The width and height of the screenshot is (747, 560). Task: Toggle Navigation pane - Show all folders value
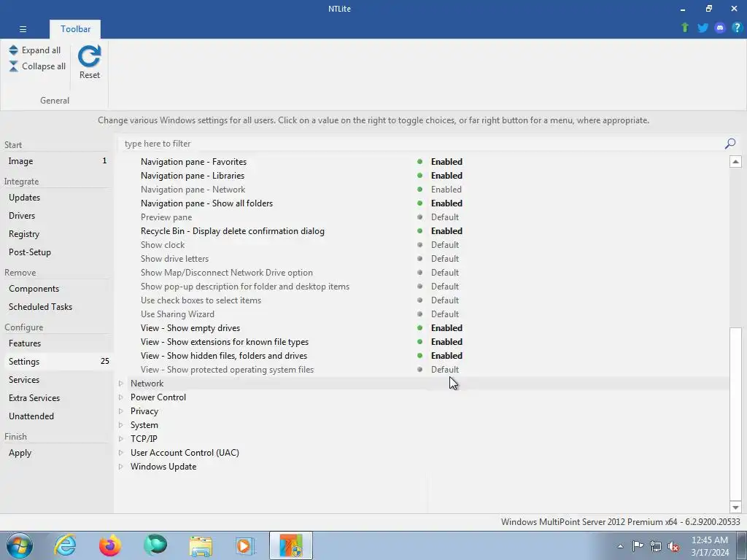pos(446,203)
